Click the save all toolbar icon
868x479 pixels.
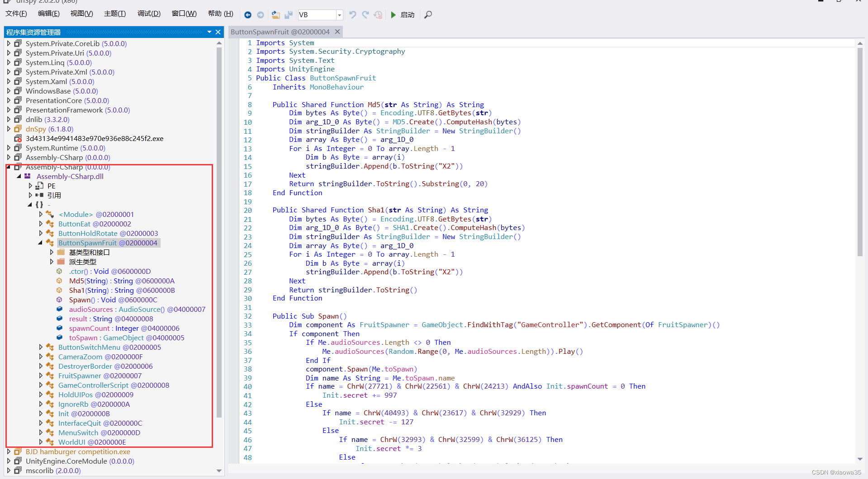pos(289,15)
